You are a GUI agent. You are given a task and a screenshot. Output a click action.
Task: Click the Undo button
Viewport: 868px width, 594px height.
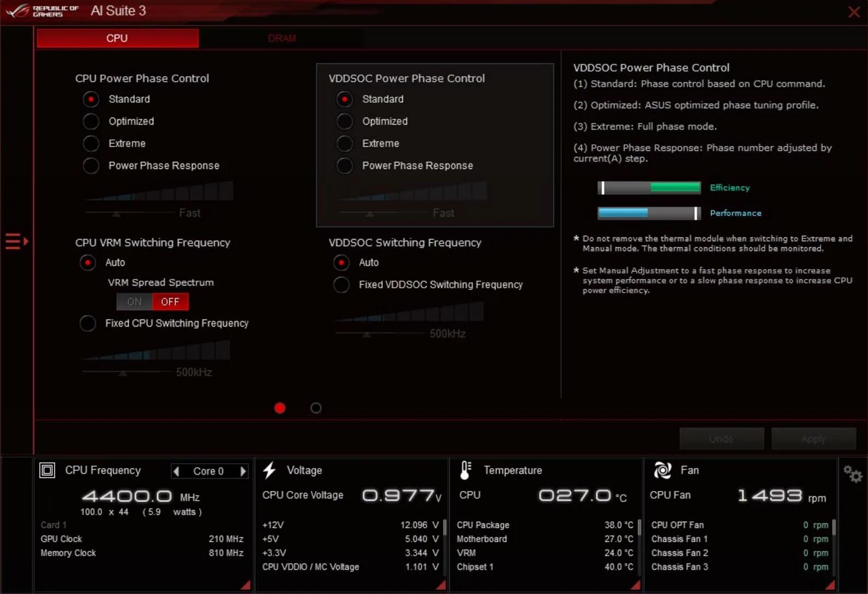(x=721, y=439)
